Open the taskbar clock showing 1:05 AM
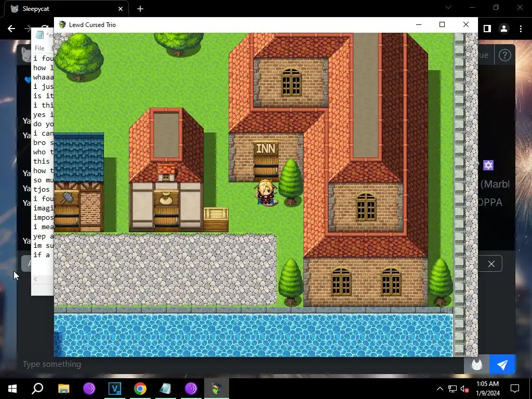This screenshot has height=399, width=532. (x=487, y=389)
